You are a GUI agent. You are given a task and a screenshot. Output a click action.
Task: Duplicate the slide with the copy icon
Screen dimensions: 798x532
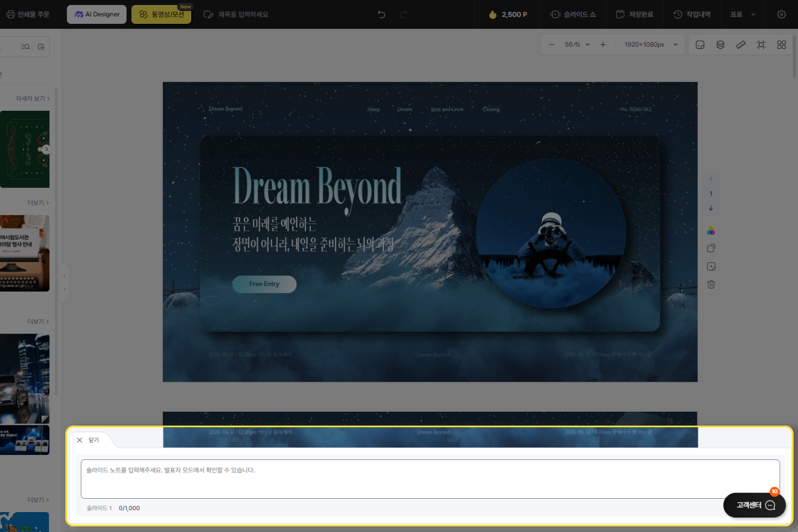click(711, 248)
